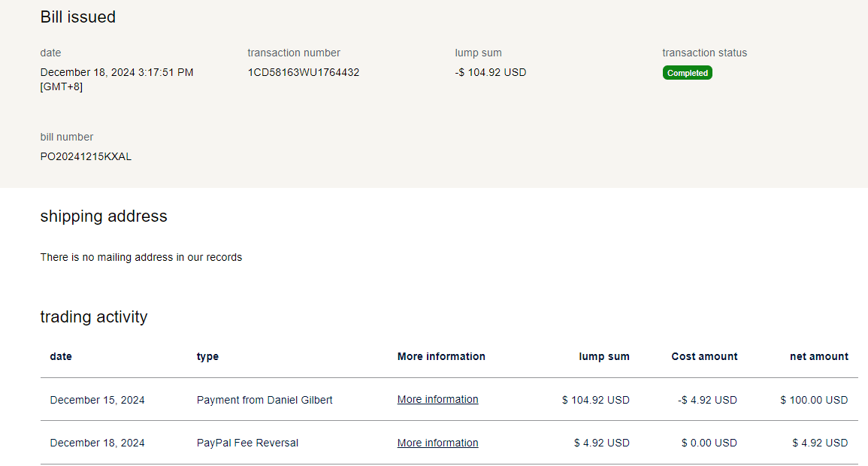Click the Cost amount column header
The width and height of the screenshot is (868, 466).
coord(704,357)
